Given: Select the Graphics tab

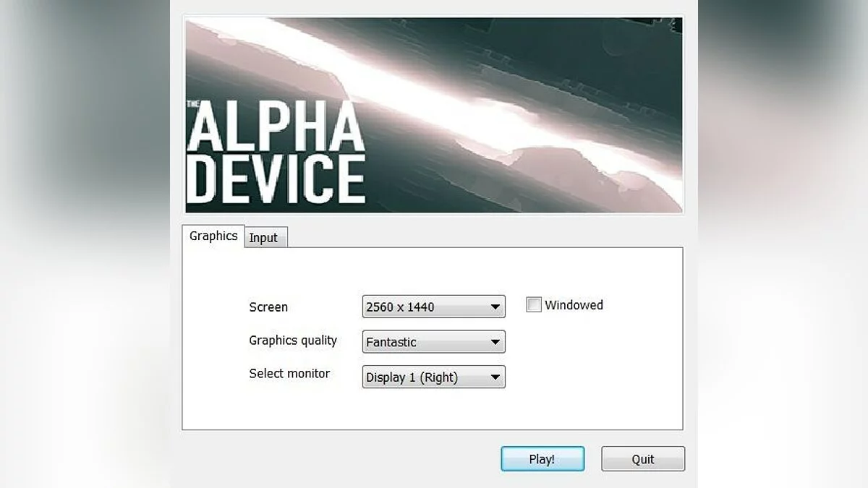Looking at the screenshot, I should tap(213, 236).
